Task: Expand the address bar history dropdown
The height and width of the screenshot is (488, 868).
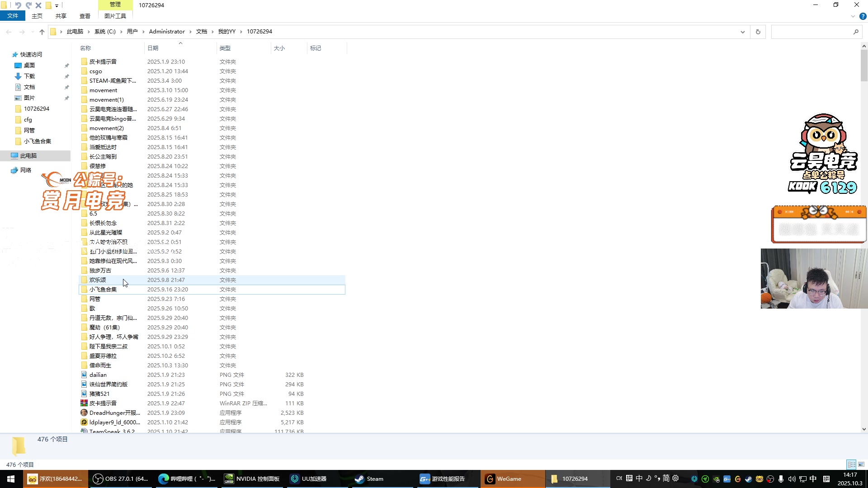Action: coord(742,32)
